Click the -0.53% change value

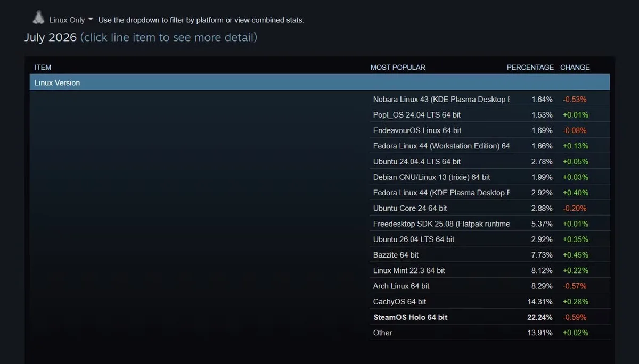coord(575,100)
